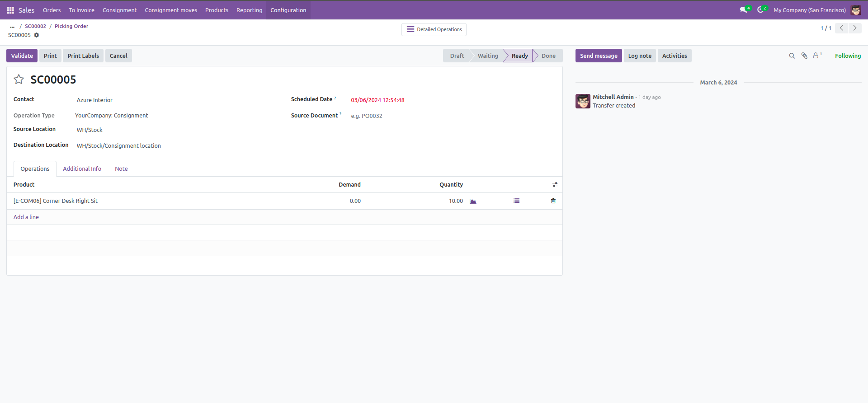Go to previous record arrow

tap(841, 28)
